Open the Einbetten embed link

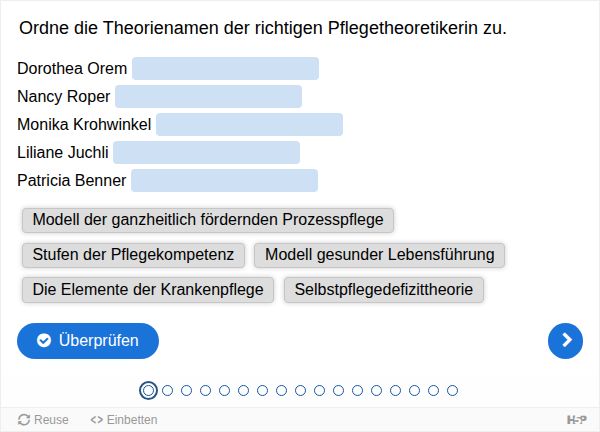point(124,420)
